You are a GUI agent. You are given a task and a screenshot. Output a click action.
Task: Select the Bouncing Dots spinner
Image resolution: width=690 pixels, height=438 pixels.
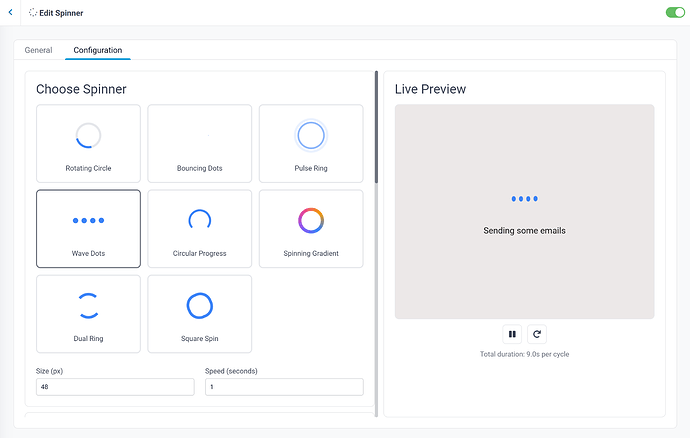click(199, 142)
